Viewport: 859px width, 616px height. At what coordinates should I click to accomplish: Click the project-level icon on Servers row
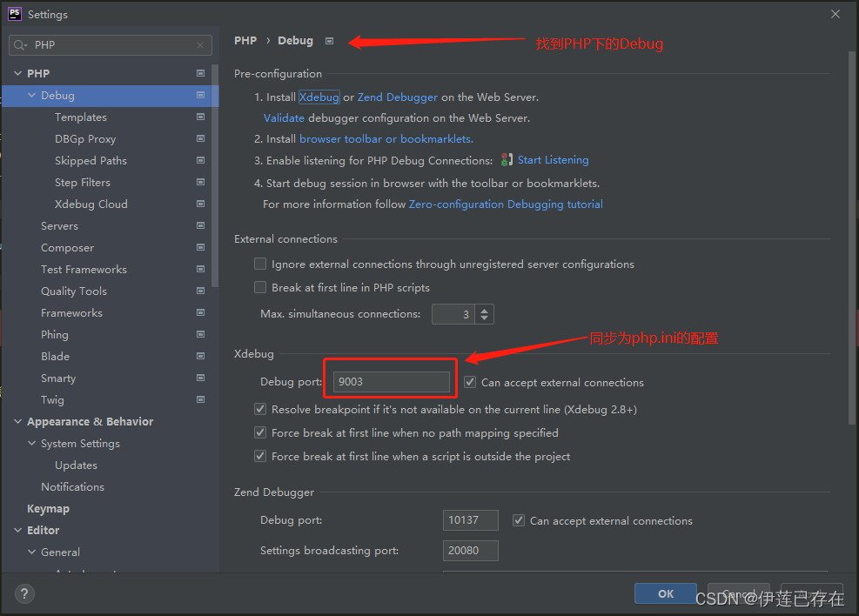[200, 225]
